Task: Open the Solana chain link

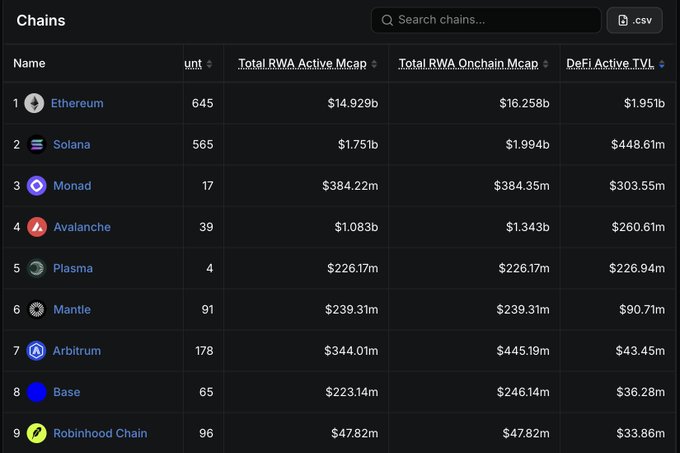Action: pos(72,144)
